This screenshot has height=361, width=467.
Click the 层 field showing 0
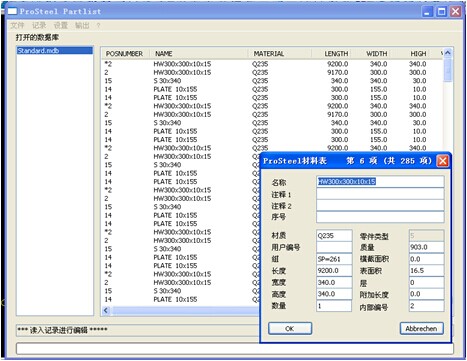(426, 282)
